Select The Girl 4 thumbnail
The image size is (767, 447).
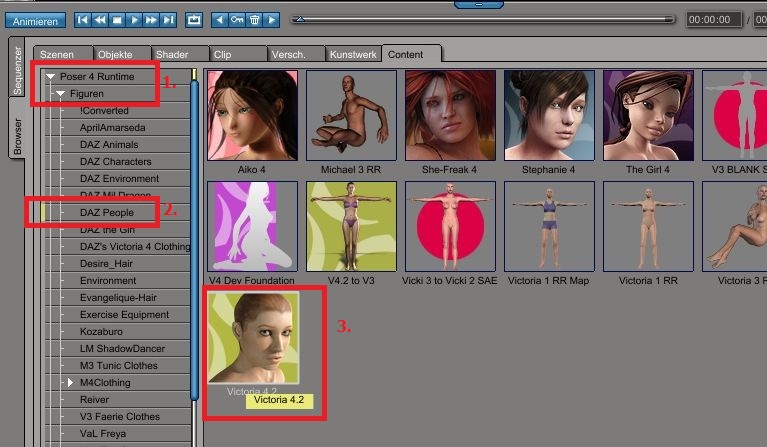(648, 115)
